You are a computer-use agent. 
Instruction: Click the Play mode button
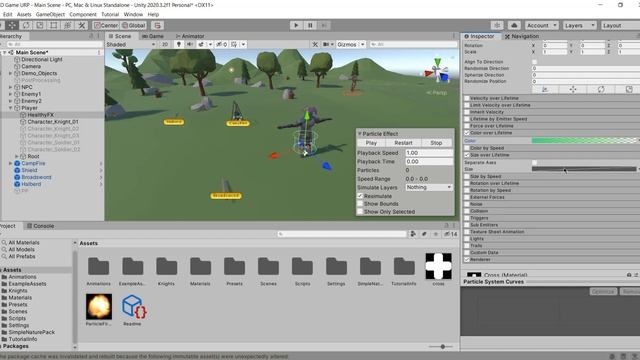click(296, 25)
